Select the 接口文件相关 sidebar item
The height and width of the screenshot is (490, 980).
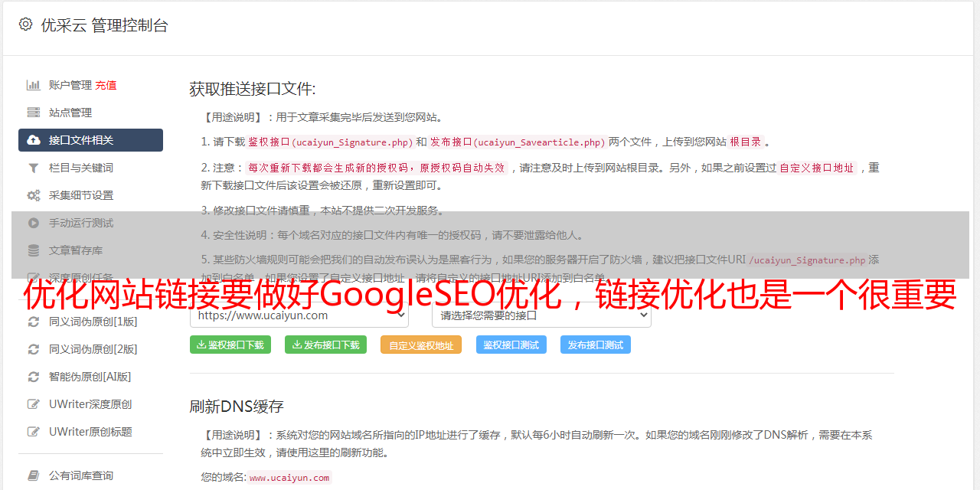pyautogui.click(x=90, y=140)
